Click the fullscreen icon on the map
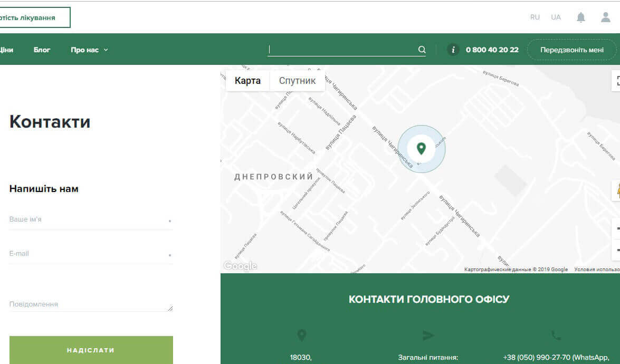This screenshot has width=620, height=364. (617, 80)
